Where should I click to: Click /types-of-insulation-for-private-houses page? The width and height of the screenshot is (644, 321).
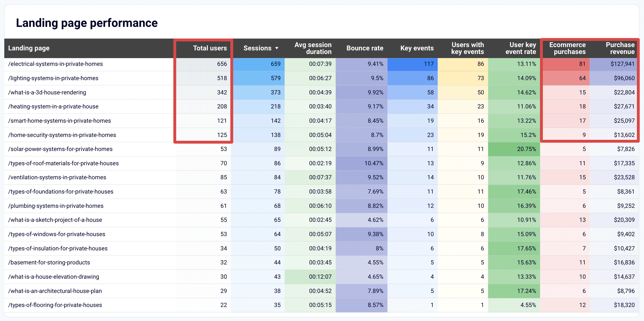(58, 248)
